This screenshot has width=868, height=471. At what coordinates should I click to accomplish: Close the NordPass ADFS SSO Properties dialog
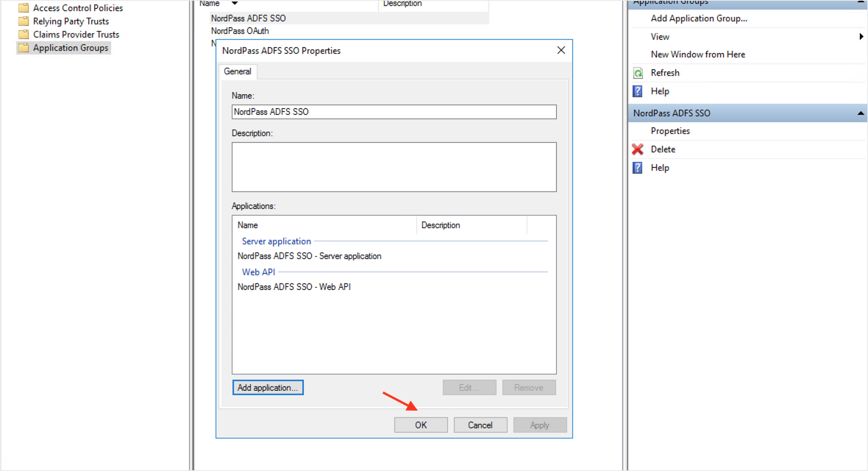(x=561, y=51)
